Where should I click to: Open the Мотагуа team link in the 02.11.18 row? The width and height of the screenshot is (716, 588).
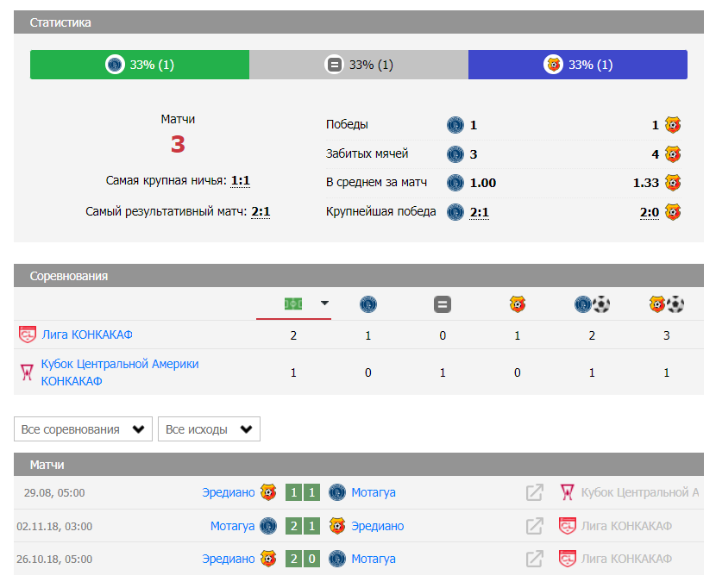(232, 526)
